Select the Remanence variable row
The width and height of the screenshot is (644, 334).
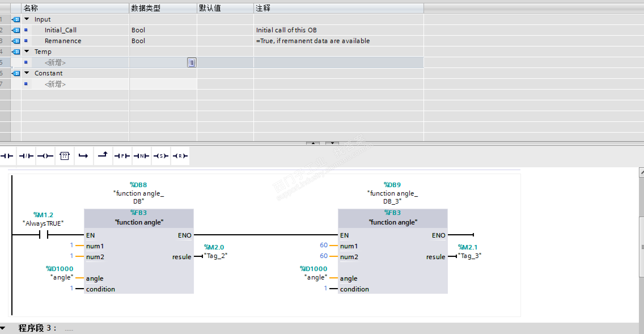tap(63, 41)
